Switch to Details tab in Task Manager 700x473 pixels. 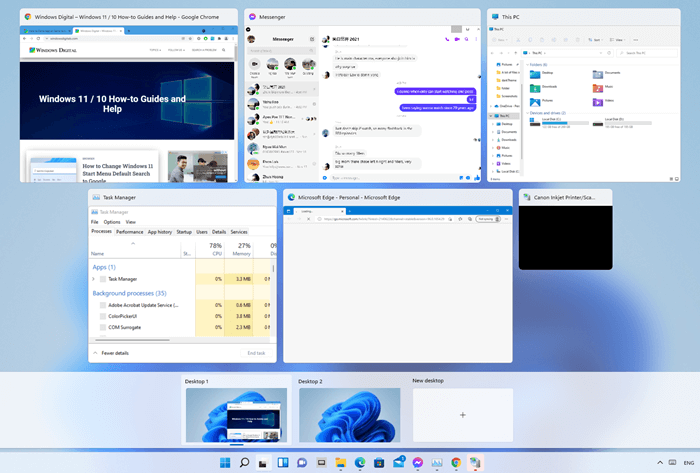click(x=219, y=232)
